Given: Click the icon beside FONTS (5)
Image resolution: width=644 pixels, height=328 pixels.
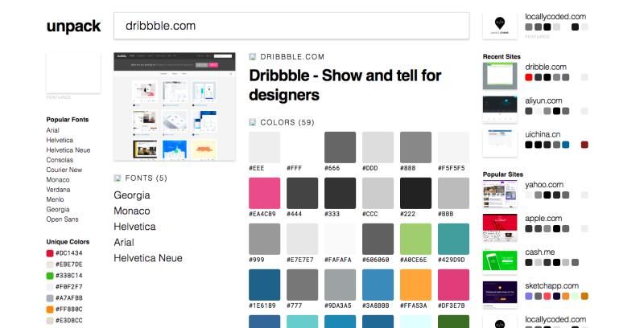Looking at the screenshot, I should click(118, 178).
